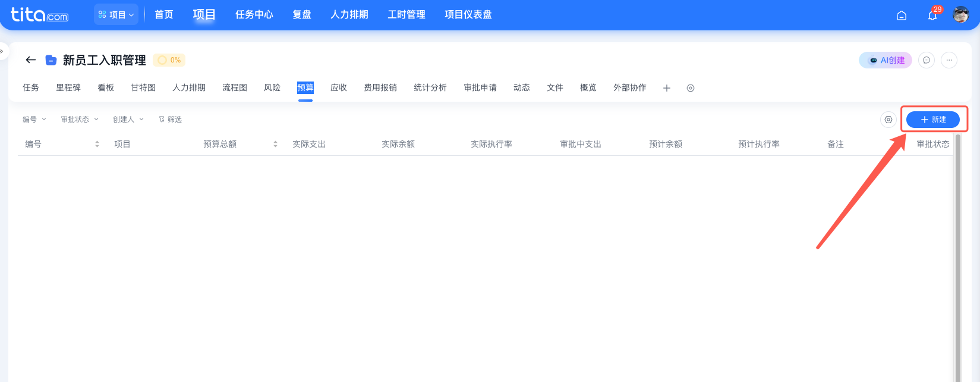Open notifications bell with 29 badge
This screenshot has height=382, width=980.
tap(933, 15)
